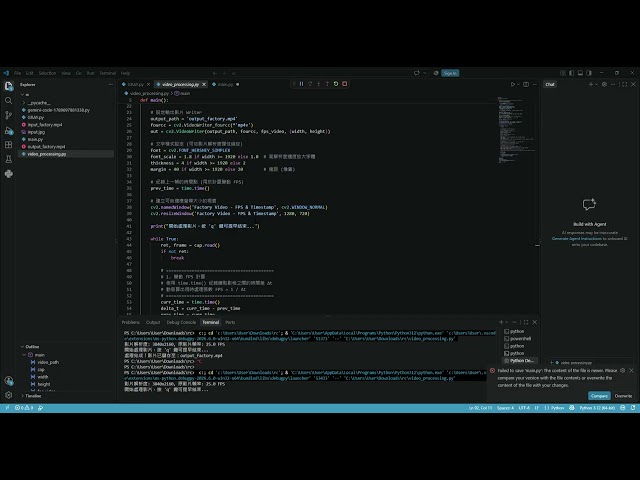Open notification gear for more actions

[622, 370]
